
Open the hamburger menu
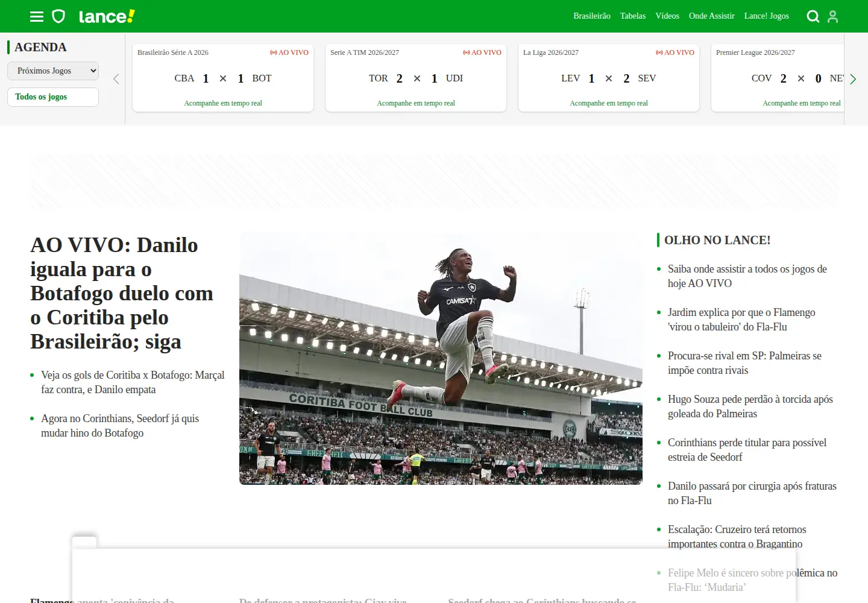point(37,16)
